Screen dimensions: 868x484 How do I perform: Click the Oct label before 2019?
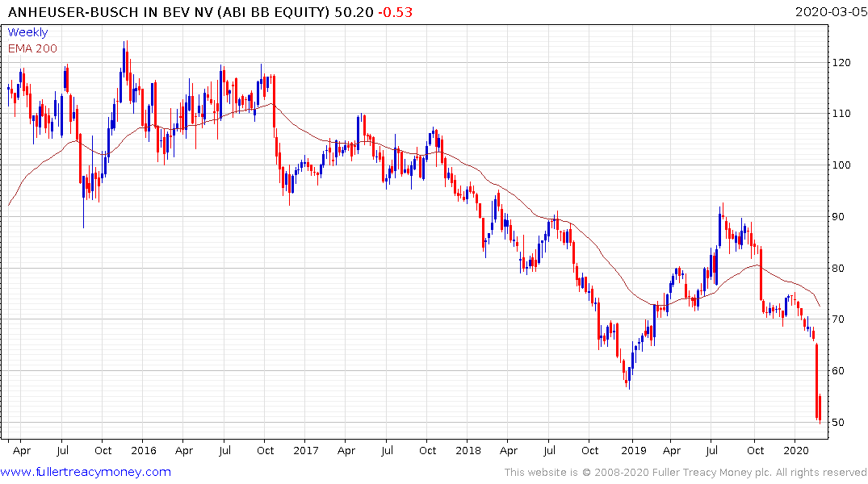tap(589, 450)
